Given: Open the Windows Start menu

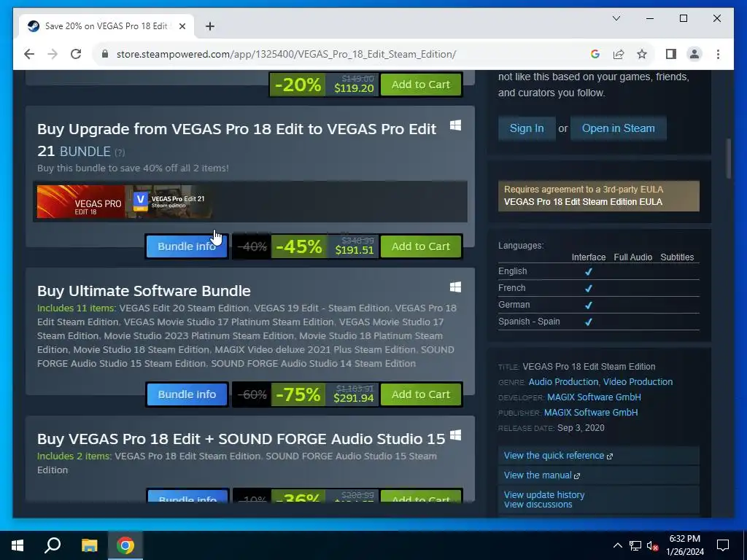Looking at the screenshot, I should point(18,545).
